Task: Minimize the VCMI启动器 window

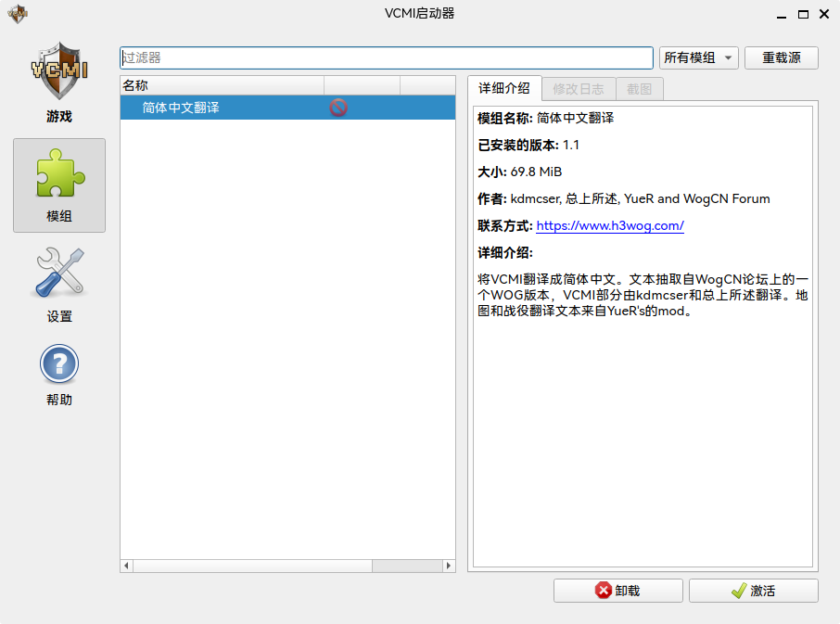Action: click(782, 15)
